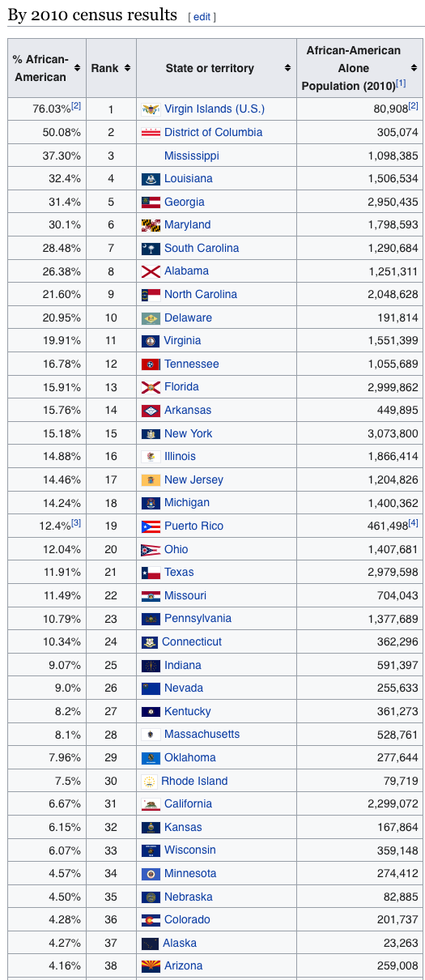The image size is (425, 980).
Task: Click footnote [3] next to 12.4%
Action: click(x=76, y=522)
